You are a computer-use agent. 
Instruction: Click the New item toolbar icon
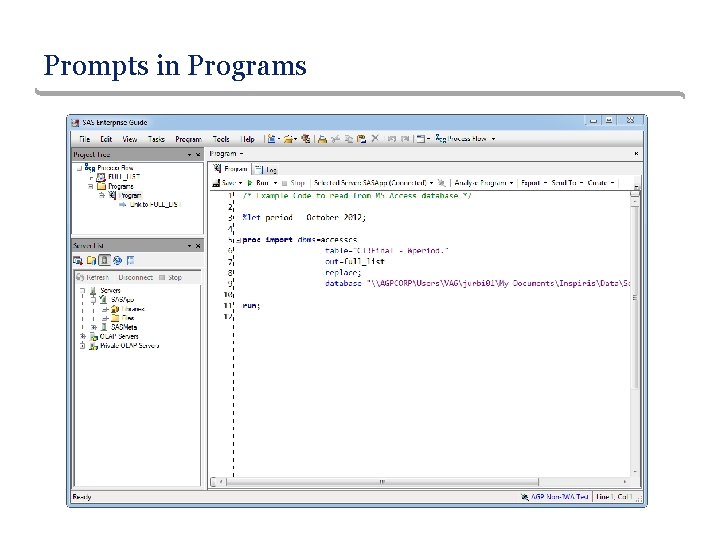271,139
